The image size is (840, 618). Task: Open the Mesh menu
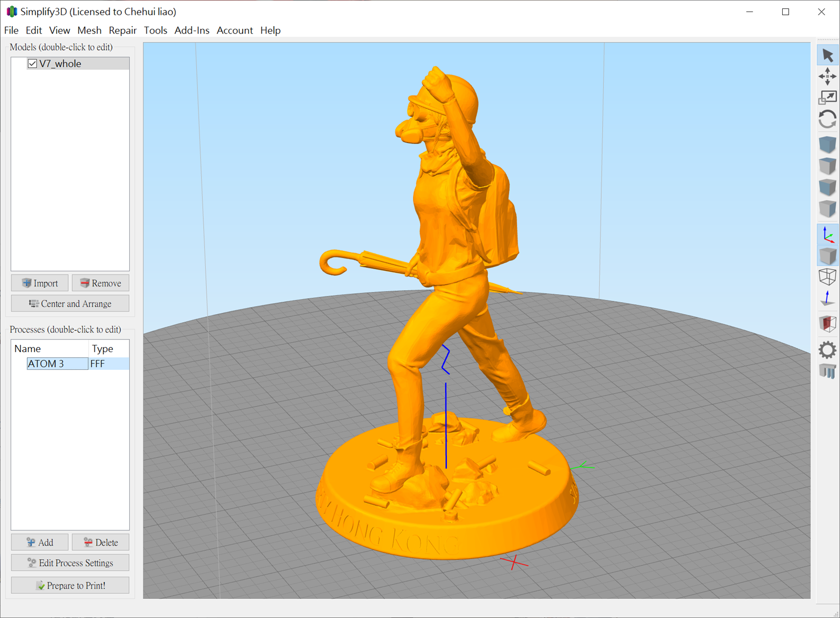tap(89, 30)
